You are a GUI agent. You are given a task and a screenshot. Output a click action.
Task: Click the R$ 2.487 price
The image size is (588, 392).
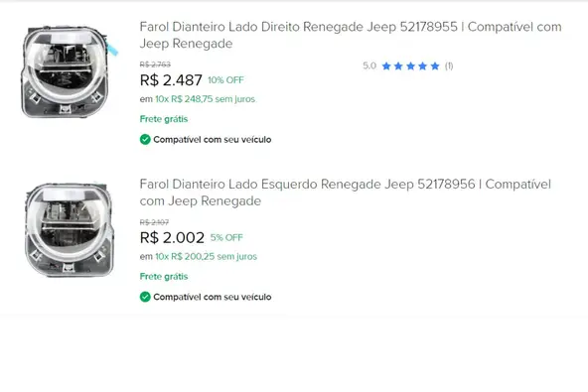pos(171,80)
